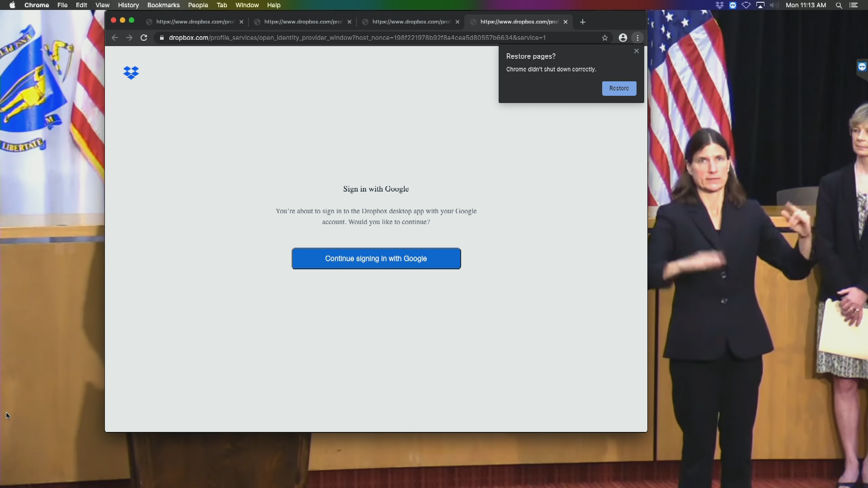Click the dropbox.com address bar
Image resolution: width=868 pixels, height=488 pixels.
(x=357, y=38)
